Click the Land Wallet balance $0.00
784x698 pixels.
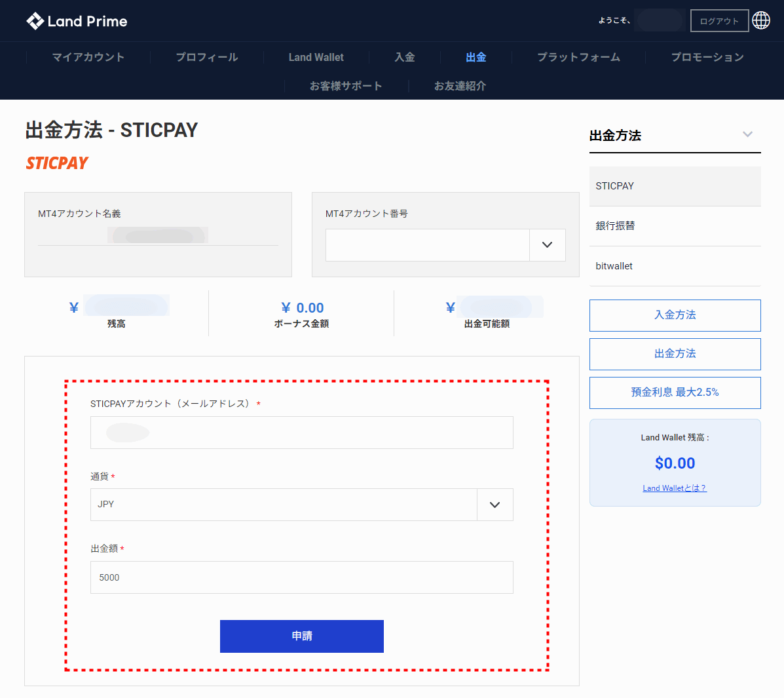[x=675, y=463]
